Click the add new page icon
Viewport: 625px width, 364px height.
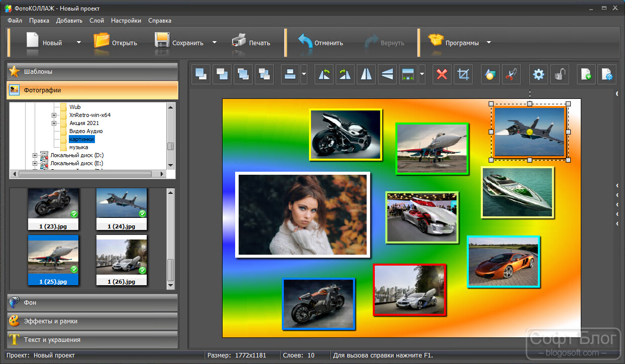pos(586,75)
